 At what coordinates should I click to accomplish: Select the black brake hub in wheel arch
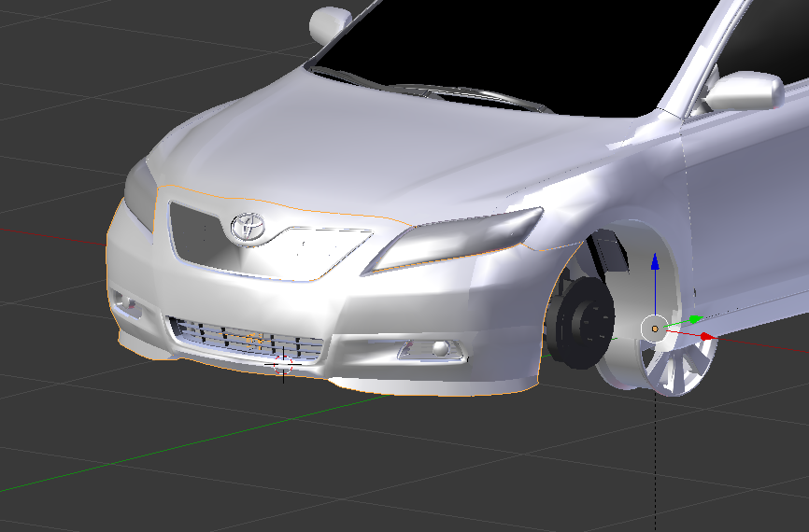click(x=582, y=322)
